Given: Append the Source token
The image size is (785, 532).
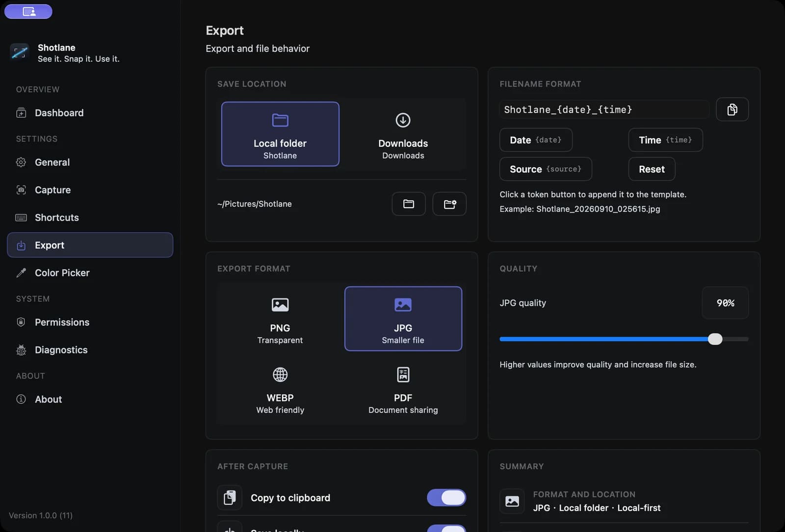Looking at the screenshot, I should click(x=546, y=169).
